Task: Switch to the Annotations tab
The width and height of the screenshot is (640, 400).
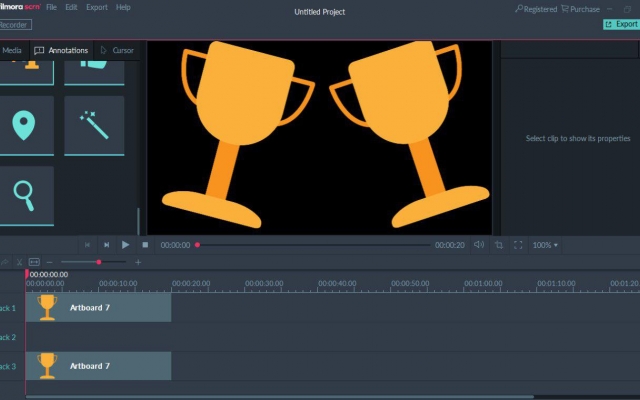Action: (x=61, y=50)
